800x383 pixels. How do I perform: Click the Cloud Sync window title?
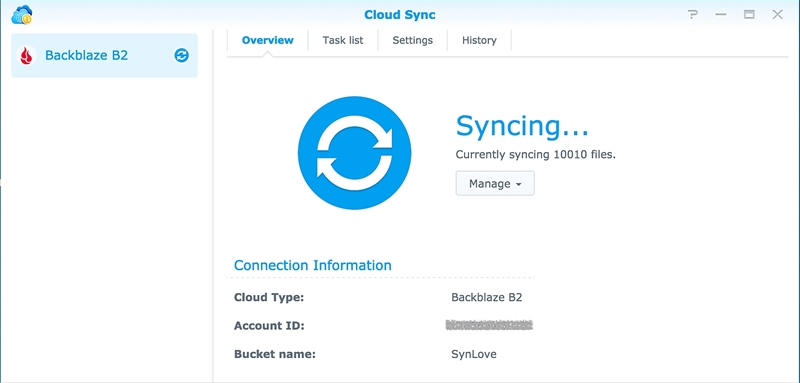pos(399,15)
